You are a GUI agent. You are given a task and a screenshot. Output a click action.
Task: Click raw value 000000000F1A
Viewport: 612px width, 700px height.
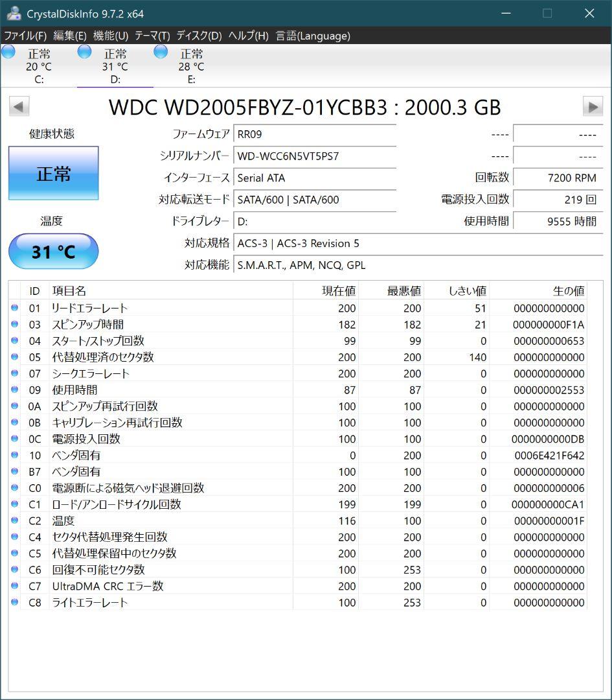[549, 325]
